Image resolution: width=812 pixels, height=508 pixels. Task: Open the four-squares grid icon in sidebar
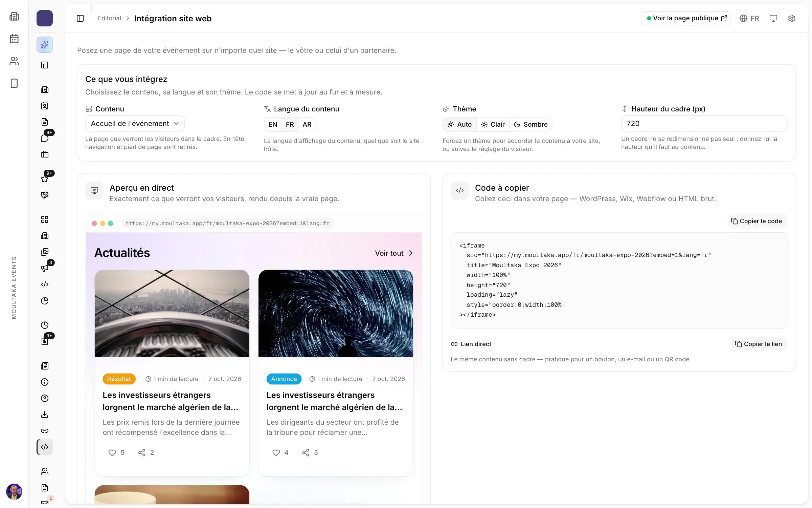[x=45, y=219]
